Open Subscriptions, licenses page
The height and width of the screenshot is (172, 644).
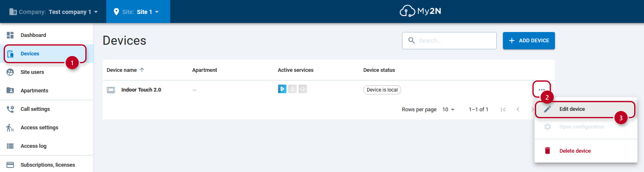pyautogui.click(x=47, y=165)
